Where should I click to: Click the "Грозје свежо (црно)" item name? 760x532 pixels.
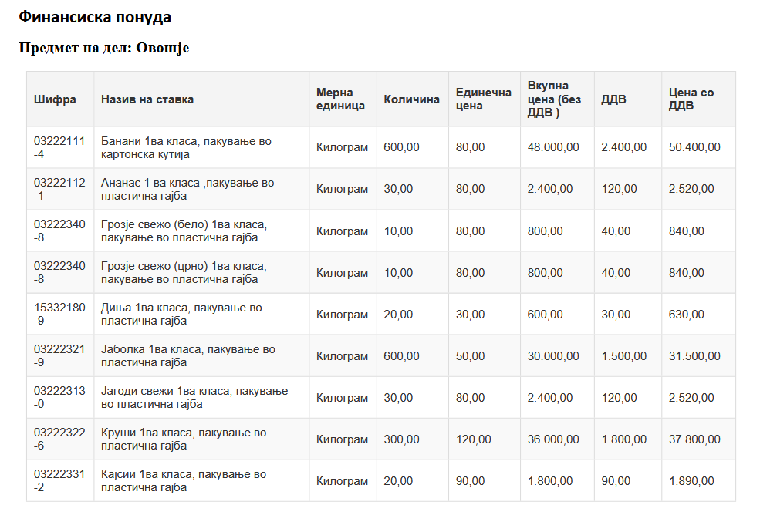point(184,272)
